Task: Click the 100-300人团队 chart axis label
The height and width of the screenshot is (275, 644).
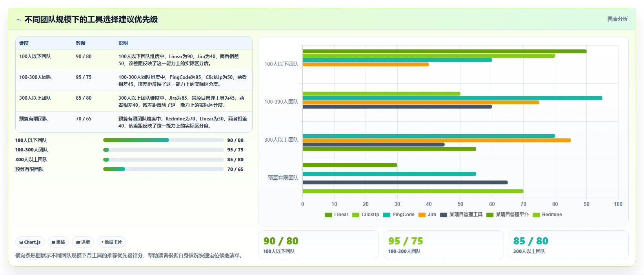Action: [x=281, y=102]
